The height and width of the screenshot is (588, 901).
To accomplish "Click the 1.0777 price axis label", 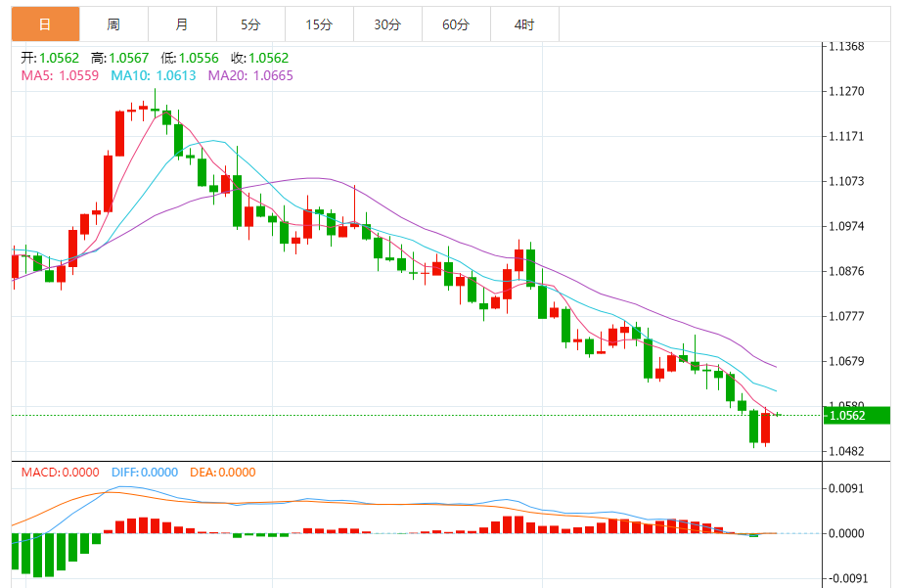I will pyautogui.click(x=846, y=316).
